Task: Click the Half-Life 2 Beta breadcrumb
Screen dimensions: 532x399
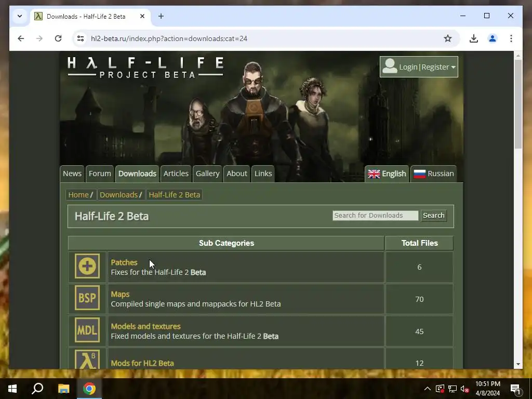Action: tap(175, 195)
